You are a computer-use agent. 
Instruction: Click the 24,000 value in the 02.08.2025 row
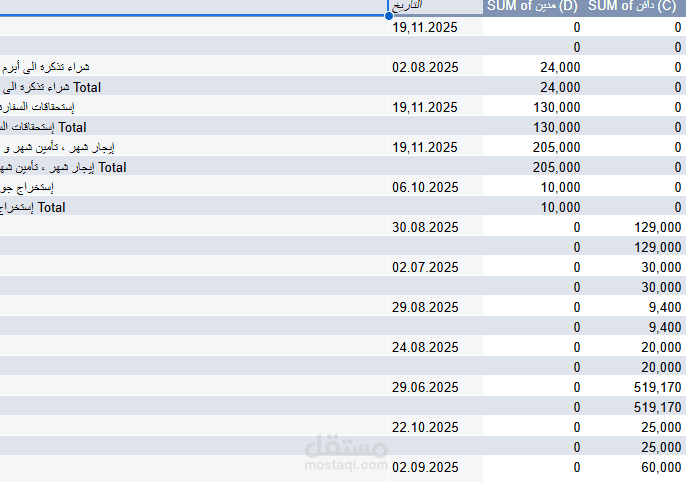click(x=560, y=68)
